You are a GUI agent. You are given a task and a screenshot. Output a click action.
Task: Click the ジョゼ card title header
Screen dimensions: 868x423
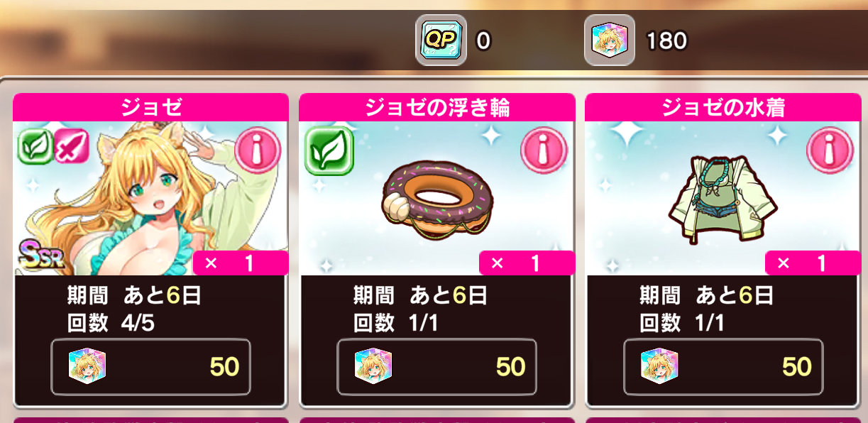pos(150,107)
